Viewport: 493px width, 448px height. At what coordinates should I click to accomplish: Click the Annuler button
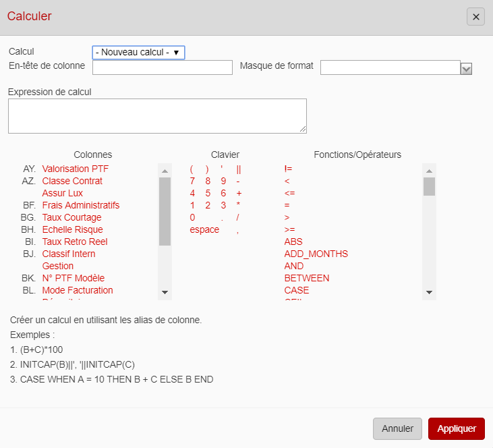pyautogui.click(x=397, y=428)
